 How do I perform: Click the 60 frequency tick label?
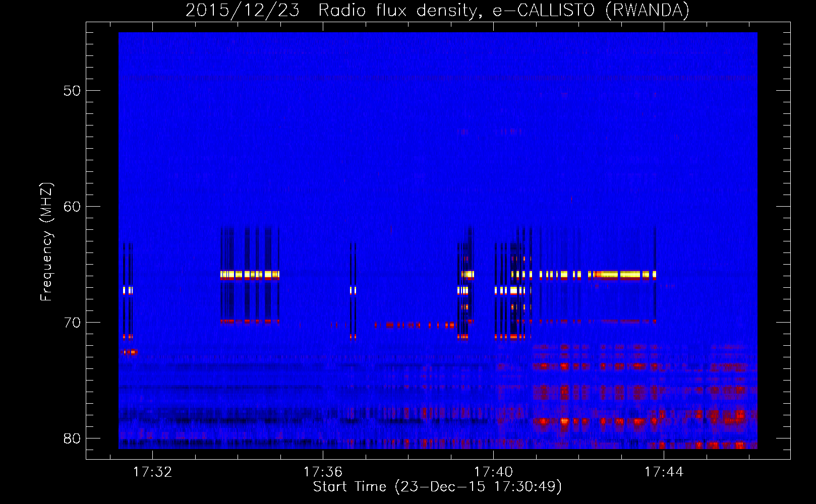[72, 207]
